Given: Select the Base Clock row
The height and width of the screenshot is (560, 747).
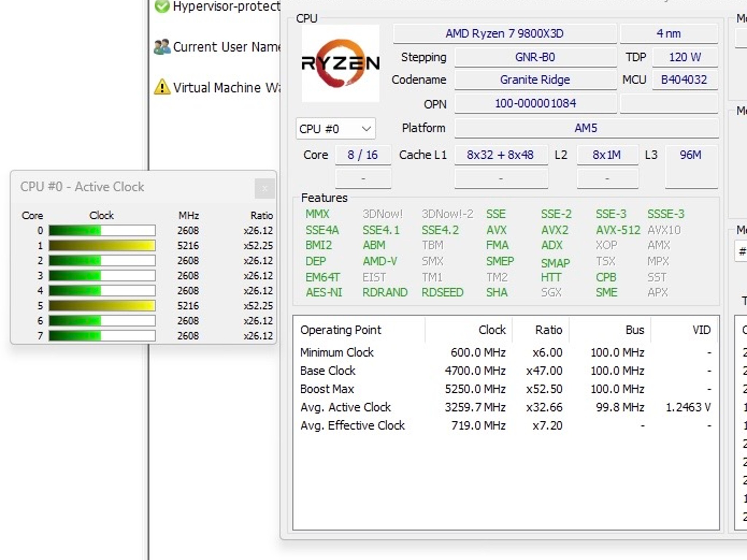Looking at the screenshot, I should [x=506, y=371].
